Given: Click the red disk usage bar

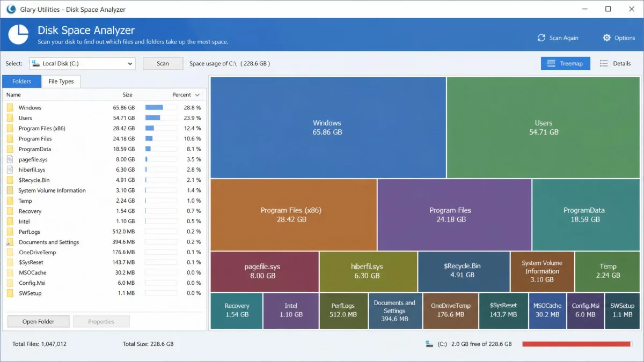Looking at the screenshot, I should point(577,344).
